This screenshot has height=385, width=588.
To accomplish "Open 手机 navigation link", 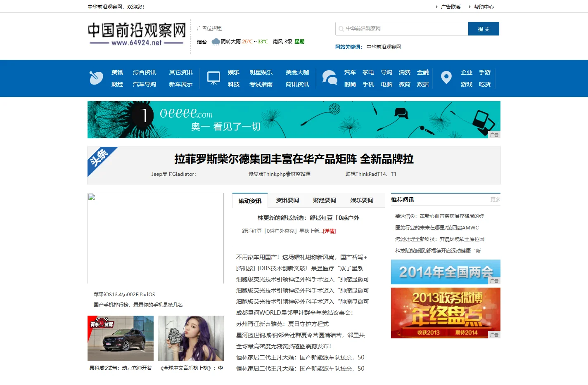I will tap(368, 84).
